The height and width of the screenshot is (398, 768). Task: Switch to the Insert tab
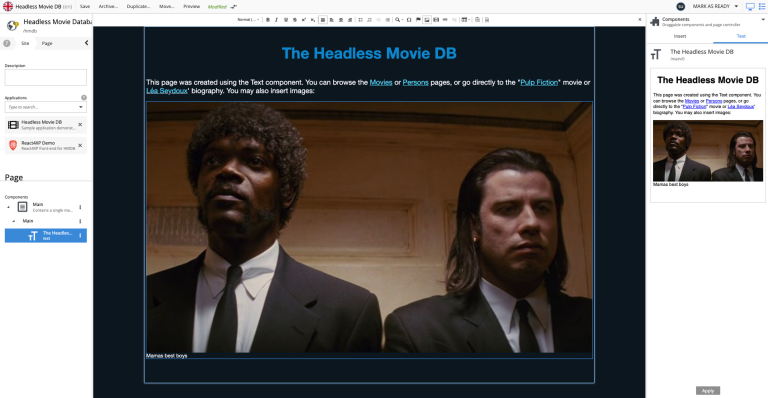(x=680, y=36)
